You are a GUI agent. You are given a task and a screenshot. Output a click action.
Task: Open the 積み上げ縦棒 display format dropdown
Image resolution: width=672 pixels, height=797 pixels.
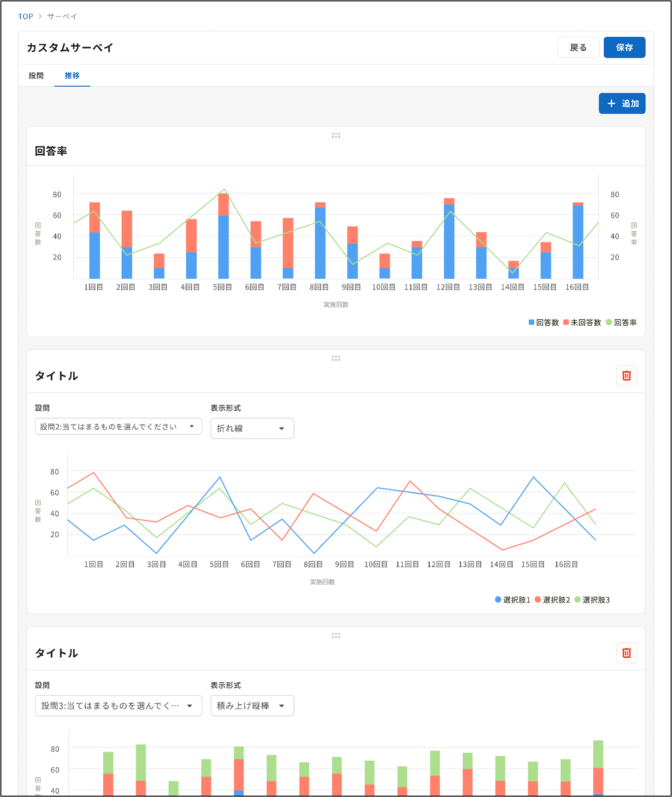point(252,706)
